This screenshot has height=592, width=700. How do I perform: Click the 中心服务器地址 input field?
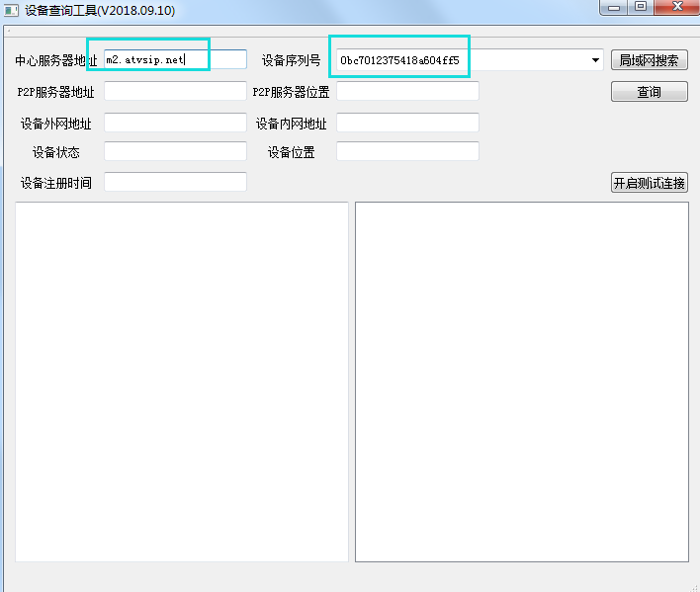point(175,59)
